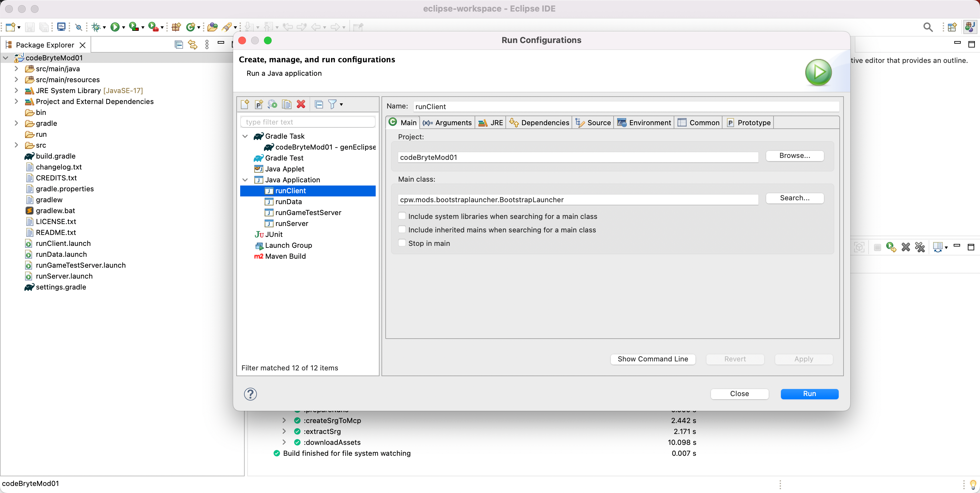Click Duplicate launch configuration icon
The image size is (980, 493).
(x=286, y=104)
